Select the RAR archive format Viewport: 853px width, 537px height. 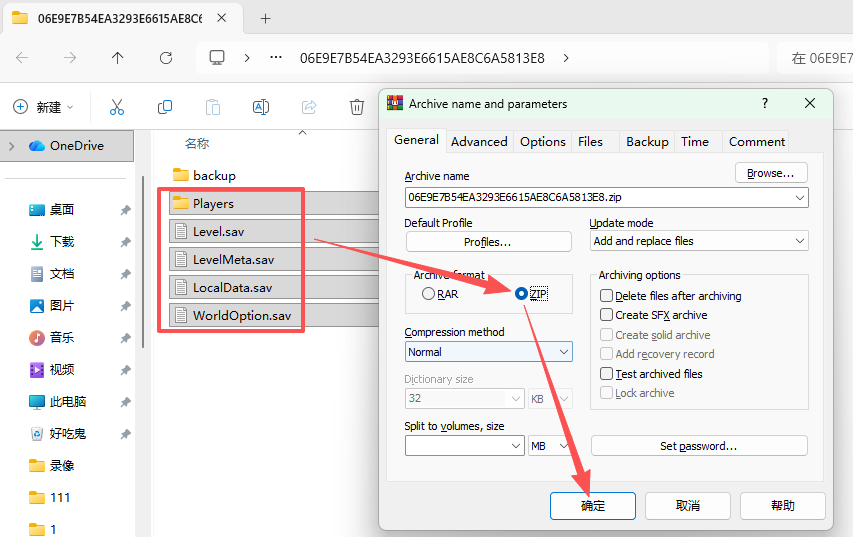tap(429, 294)
